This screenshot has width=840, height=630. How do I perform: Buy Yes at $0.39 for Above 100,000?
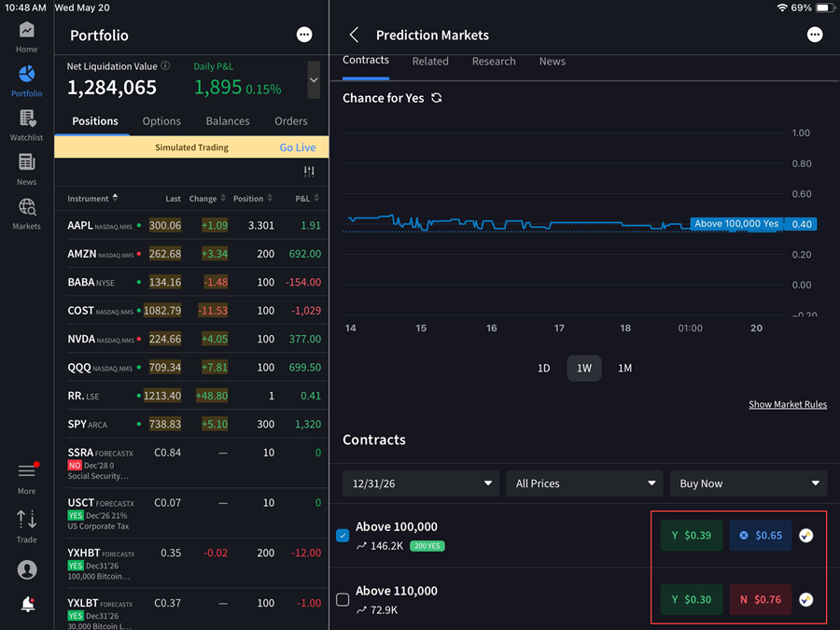(692, 535)
